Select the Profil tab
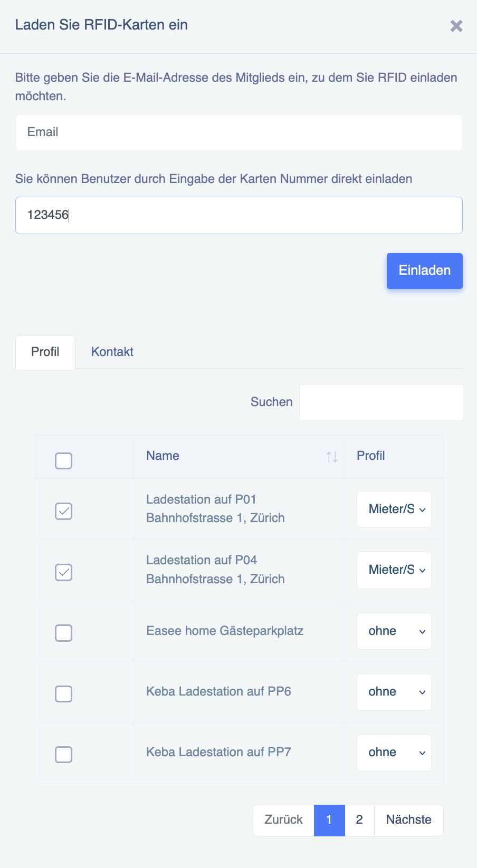The image size is (477, 868). [45, 352]
